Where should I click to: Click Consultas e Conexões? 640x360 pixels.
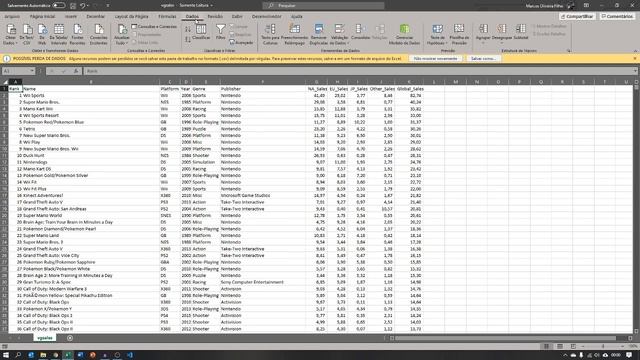point(154,27)
